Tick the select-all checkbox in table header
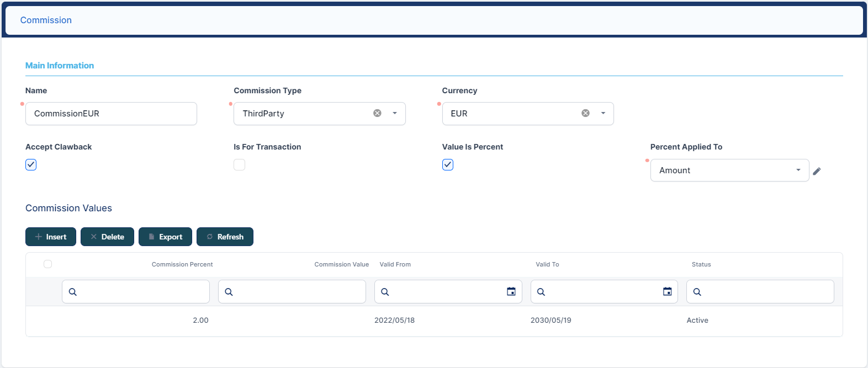Viewport: 868px width, 368px height. (x=48, y=264)
